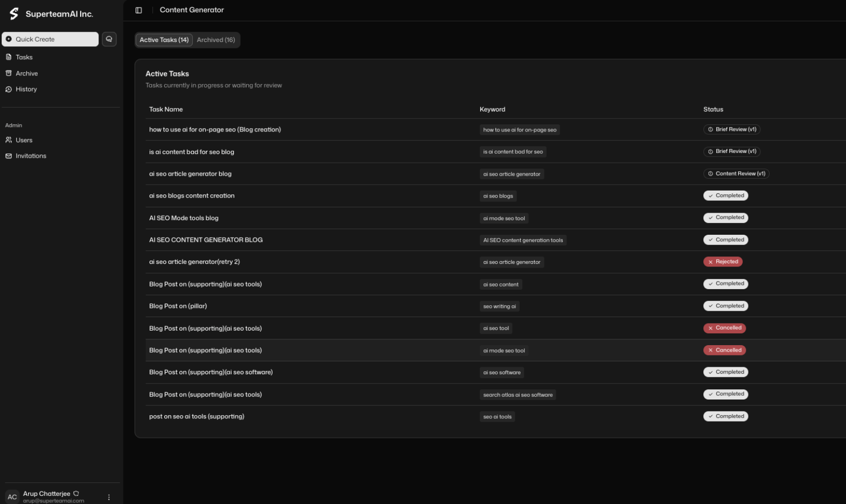Viewport: 846px width, 504px height.
Task: Open Tasks in the sidebar
Action: coord(24,57)
